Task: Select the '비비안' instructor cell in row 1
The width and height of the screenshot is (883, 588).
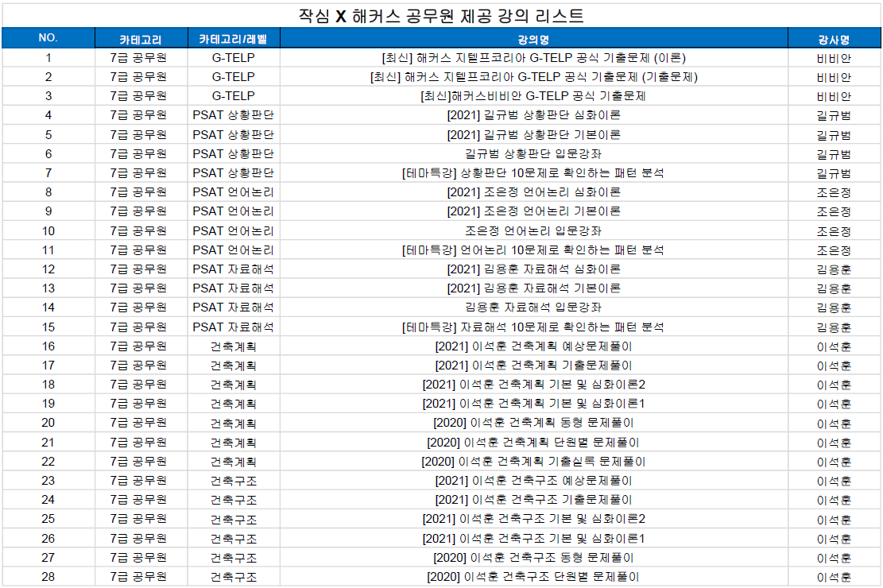Action: click(x=834, y=58)
